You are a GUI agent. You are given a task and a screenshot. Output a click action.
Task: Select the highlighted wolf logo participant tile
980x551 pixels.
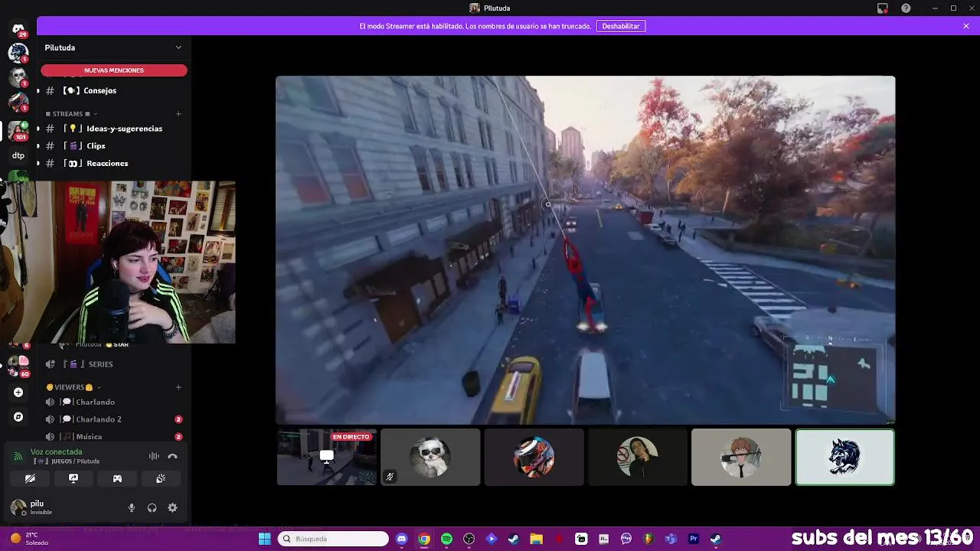(844, 458)
